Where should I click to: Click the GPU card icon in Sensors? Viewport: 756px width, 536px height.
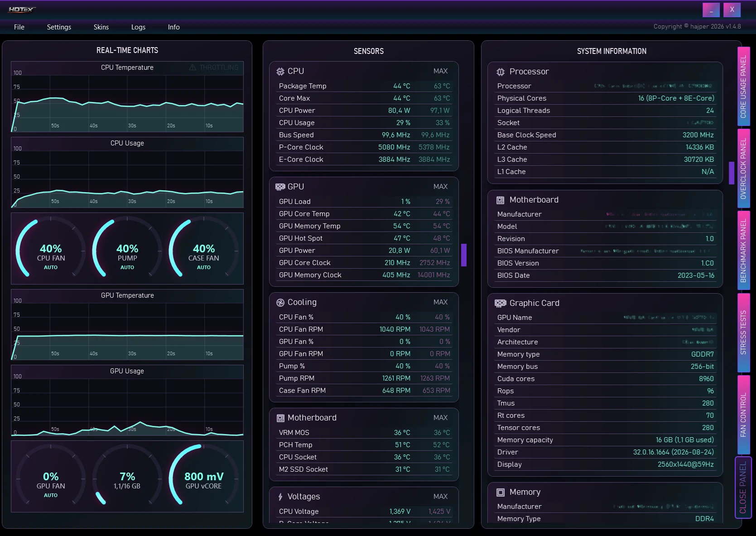point(280,187)
